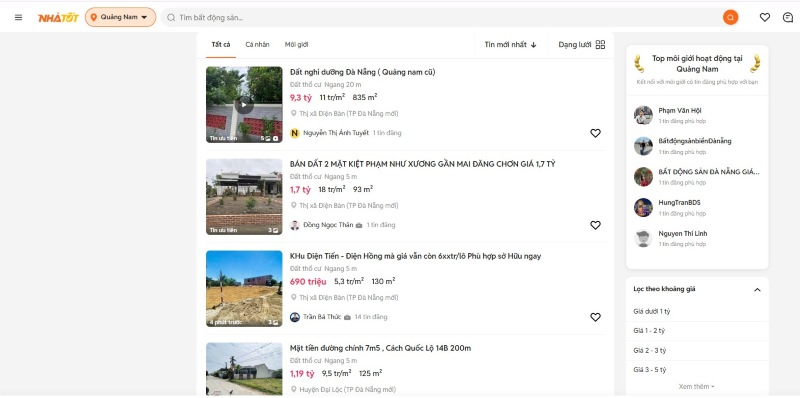Open broker BấtđộngsảnbiểnĐànẵng
800x398 pixels.
pos(694,141)
